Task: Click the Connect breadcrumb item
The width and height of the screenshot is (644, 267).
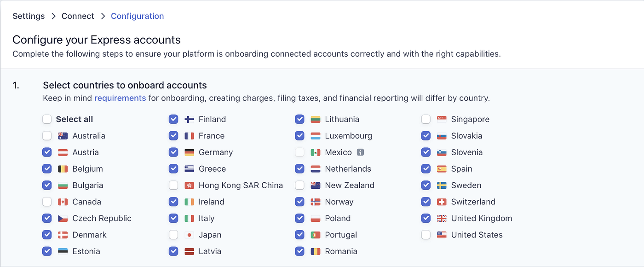Action: tap(77, 16)
